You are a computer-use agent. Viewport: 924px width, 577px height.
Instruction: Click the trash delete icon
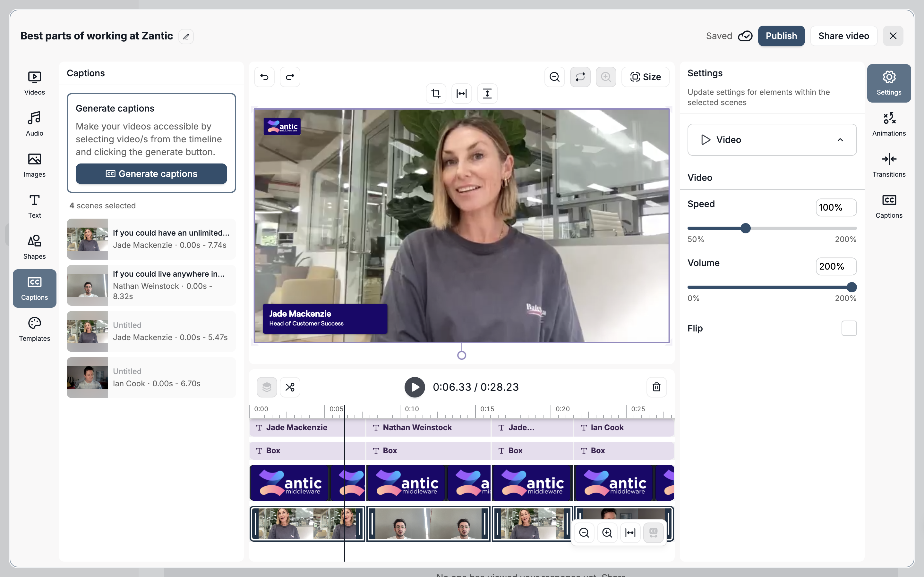pos(656,387)
